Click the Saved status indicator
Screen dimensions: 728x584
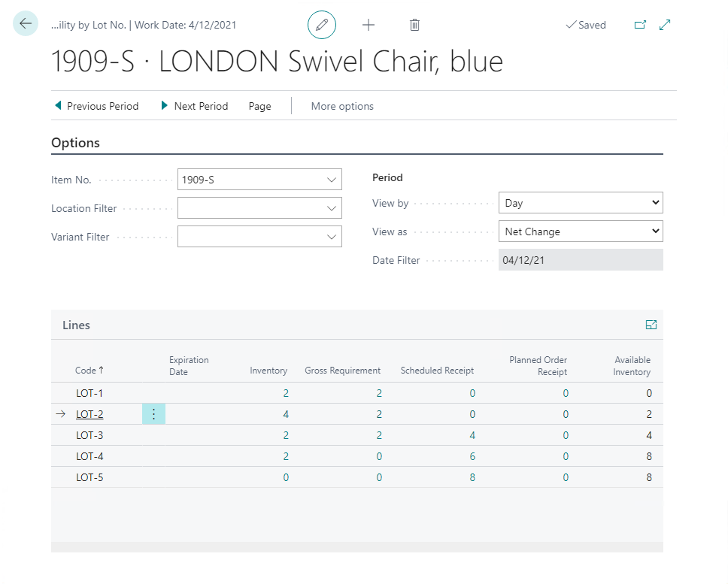click(586, 25)
